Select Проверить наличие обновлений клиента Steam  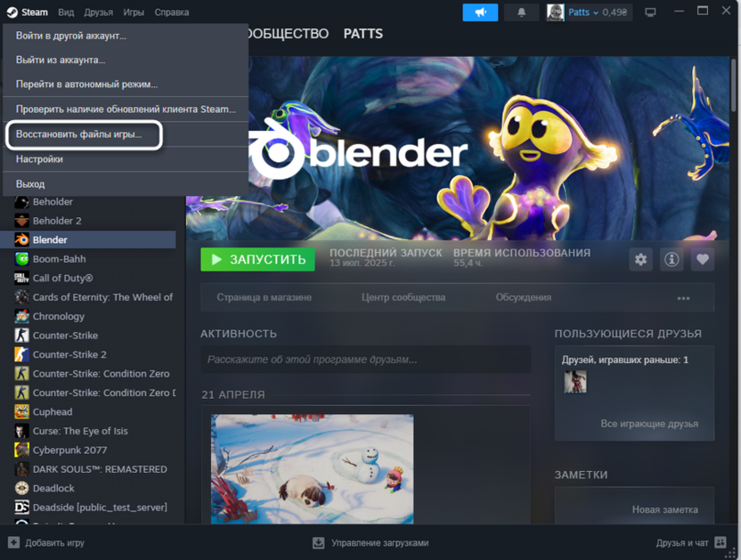pos(126,110)
